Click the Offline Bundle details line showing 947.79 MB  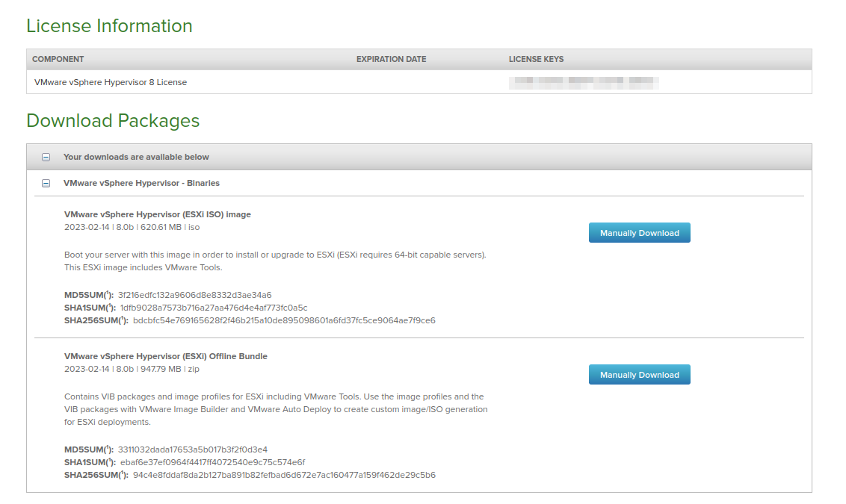coord(132,370)
